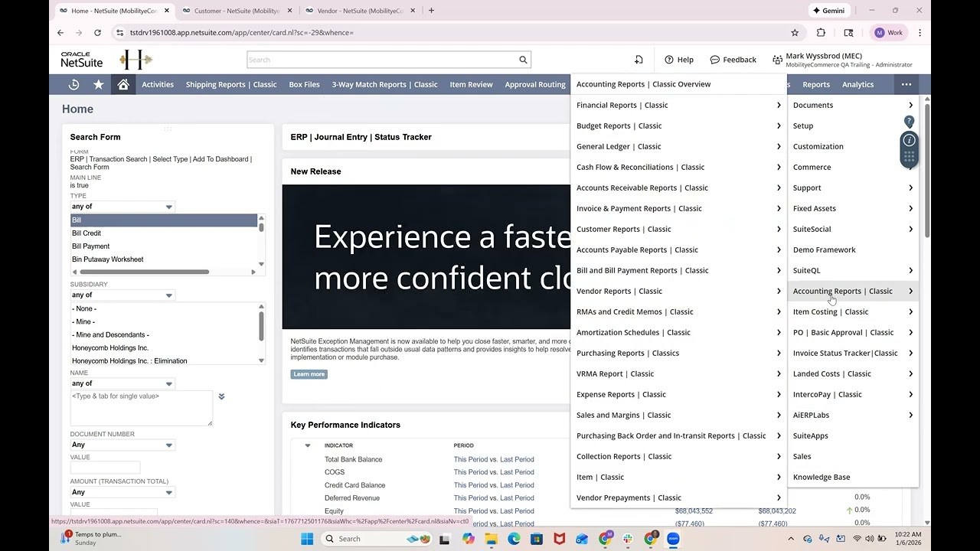Click the Feedback link
This screenshot has width=980, height=551.
click(x=733, y=60)
